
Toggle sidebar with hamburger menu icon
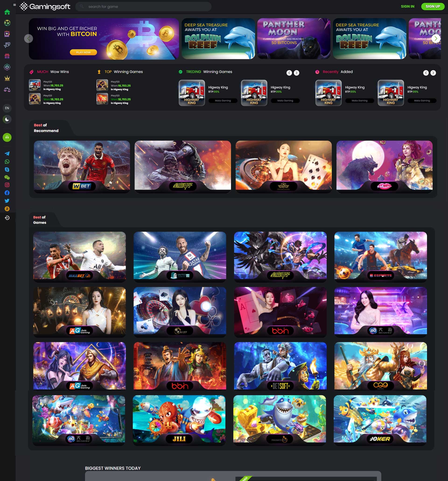[x=14, y=5]
